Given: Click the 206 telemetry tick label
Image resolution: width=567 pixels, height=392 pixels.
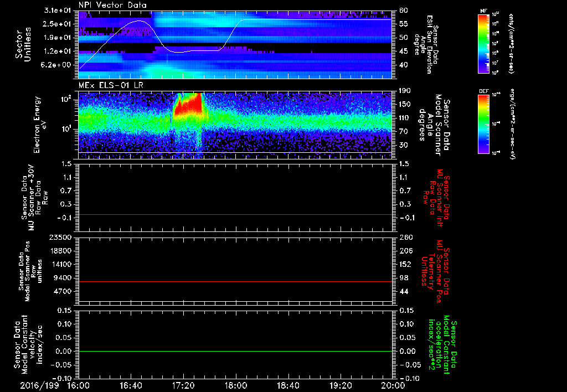Looking at the screenshot, I should (x=406, y=251).
